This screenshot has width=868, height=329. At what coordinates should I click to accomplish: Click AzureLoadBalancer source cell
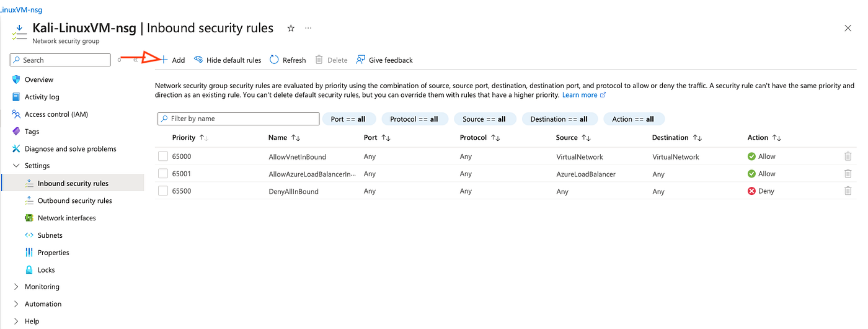pos(586,174)
